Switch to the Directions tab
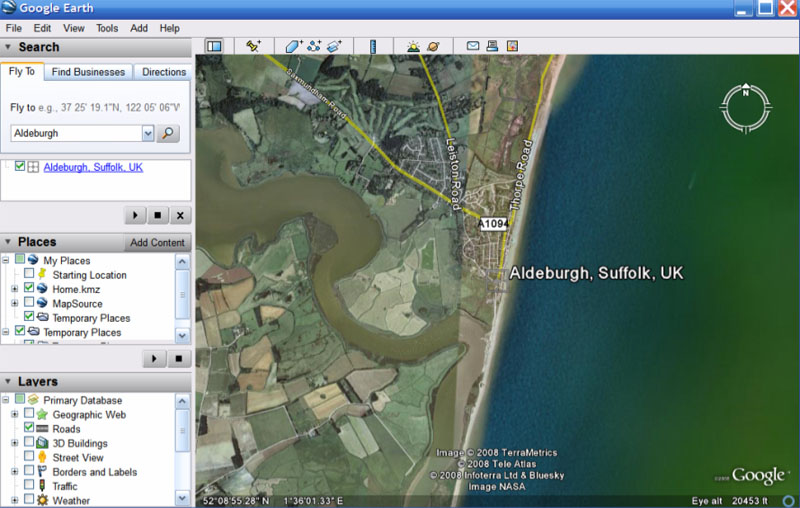The width and height of the screenshot is (800, 508). click(164, 72)
